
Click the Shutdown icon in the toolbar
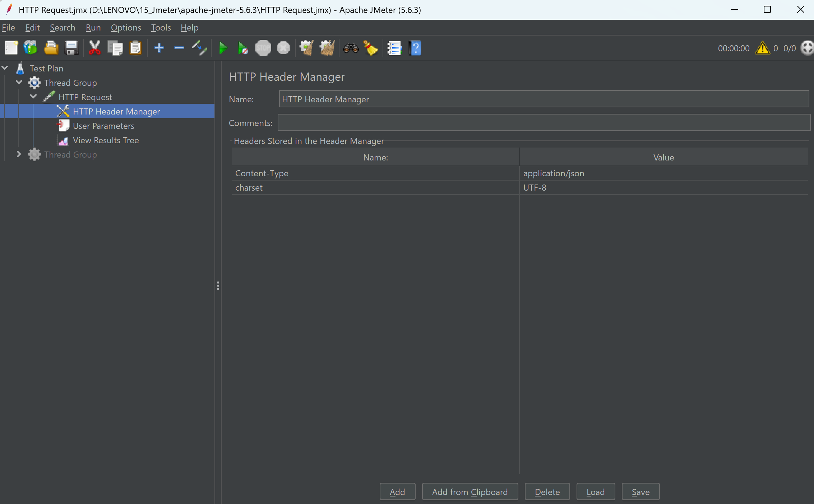[x=283, y=48]
